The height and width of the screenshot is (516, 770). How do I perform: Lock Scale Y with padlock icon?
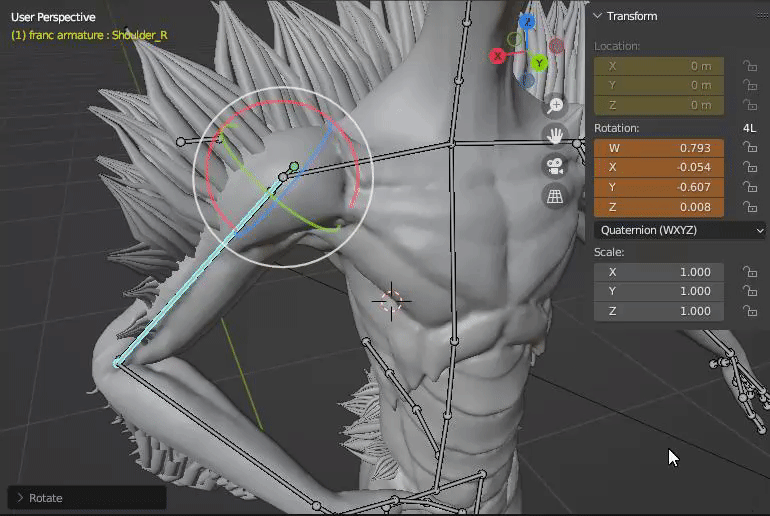pos(749,291)
